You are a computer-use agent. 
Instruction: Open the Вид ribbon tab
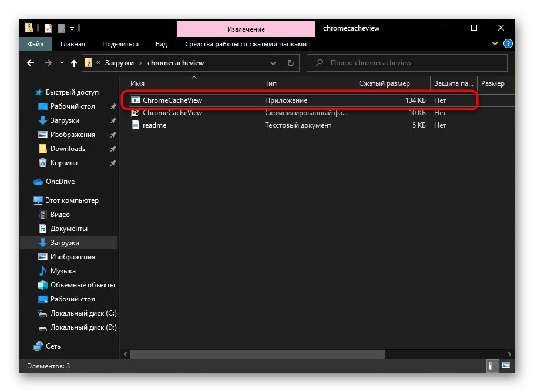tap(161, 44)
